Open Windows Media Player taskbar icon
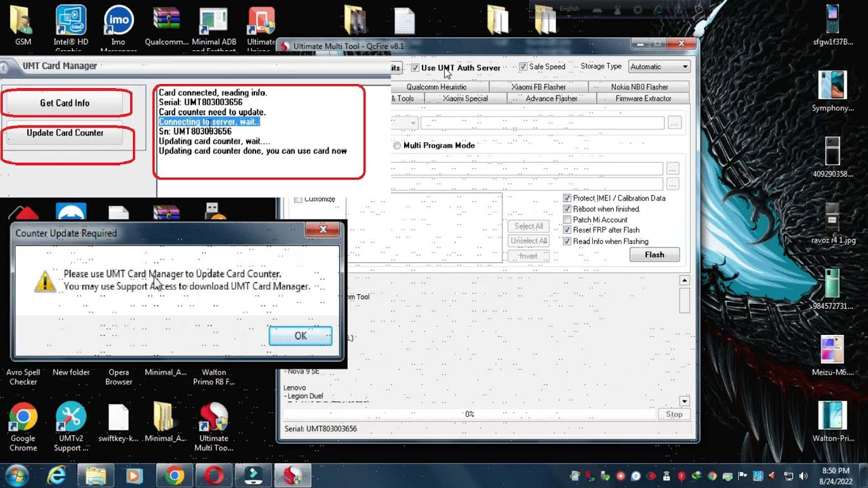The width and height of the screenshot is (868, 488). pyautogui.click(x=134, y=476)
